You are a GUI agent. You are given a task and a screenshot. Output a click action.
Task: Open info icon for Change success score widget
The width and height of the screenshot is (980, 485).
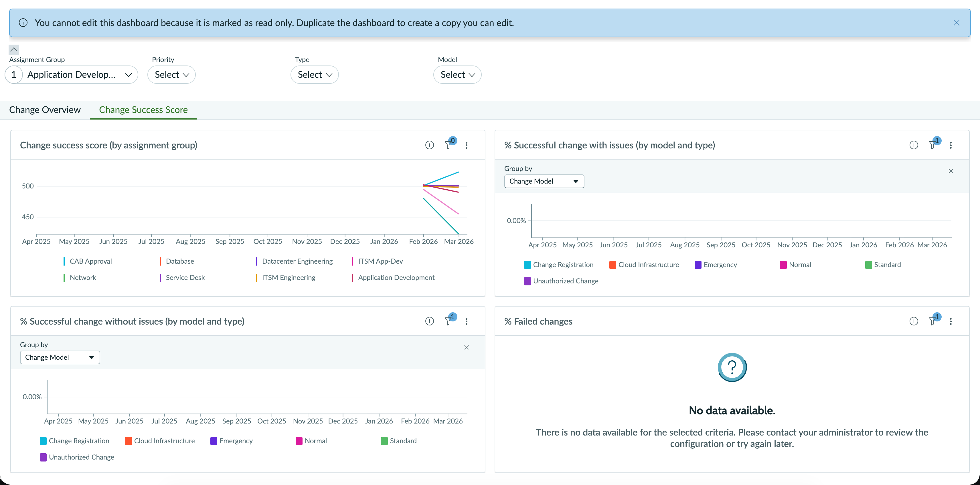tap(429, 145)
